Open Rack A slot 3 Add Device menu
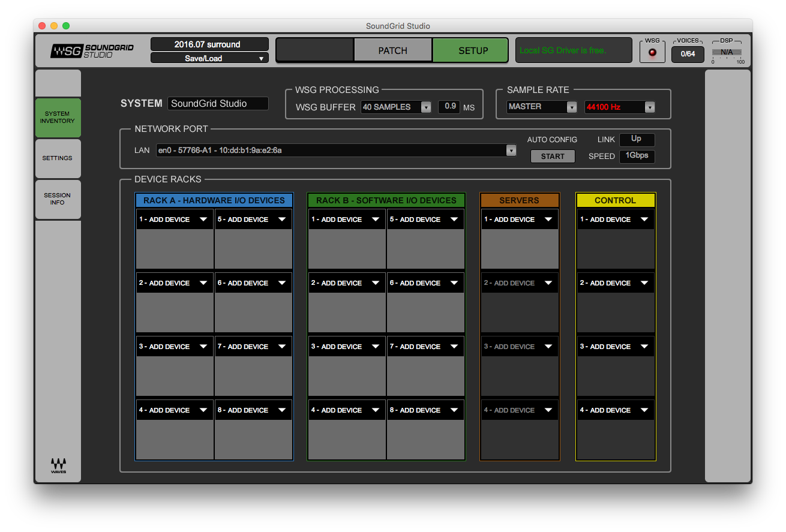 click(175, 347)
